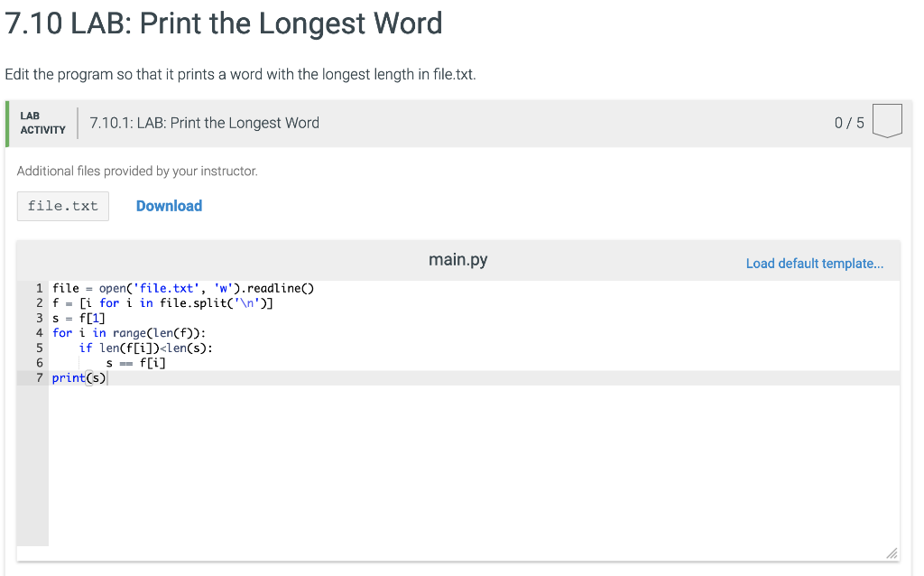924x576 pixels.
Task: Open the Download link for file.txt
Action: tap(169, 206)
